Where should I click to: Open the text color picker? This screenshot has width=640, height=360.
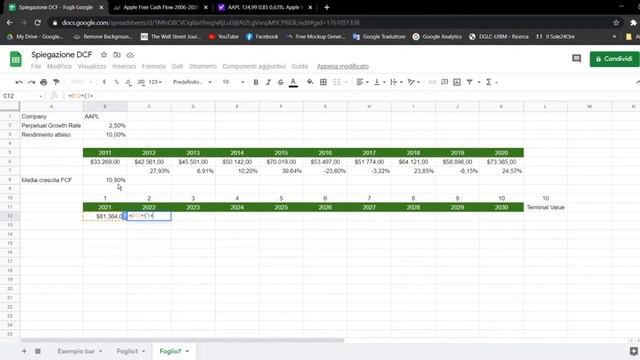[293, 82]
